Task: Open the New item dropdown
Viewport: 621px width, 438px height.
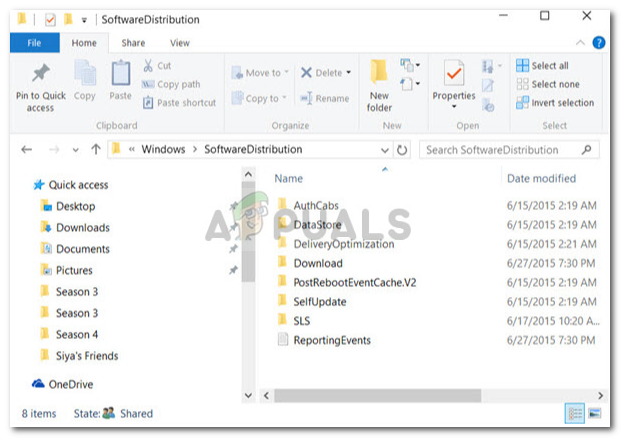Action: 410,65
